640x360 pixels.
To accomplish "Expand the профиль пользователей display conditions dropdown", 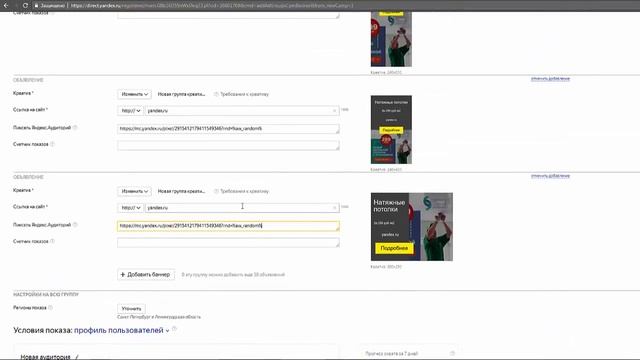I will pos(122,330).
